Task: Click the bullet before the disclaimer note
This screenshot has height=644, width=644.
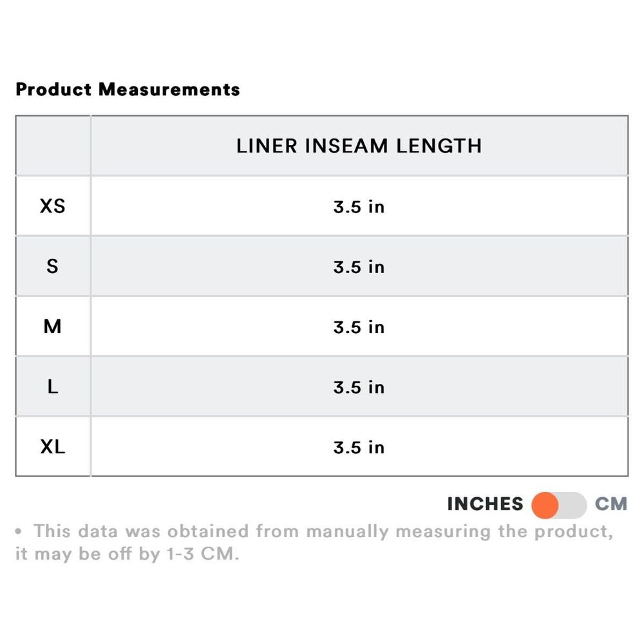Action: 19,533
